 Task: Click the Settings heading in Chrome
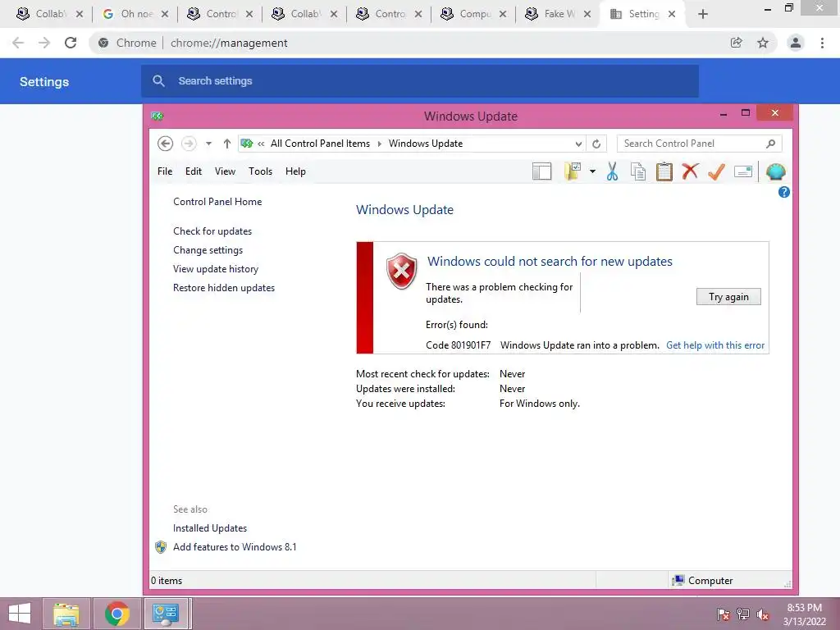44,81
